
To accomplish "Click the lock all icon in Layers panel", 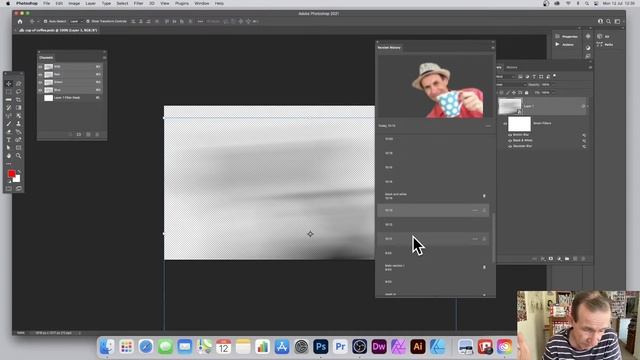I will pyautogui.click(x=527, y=93).
